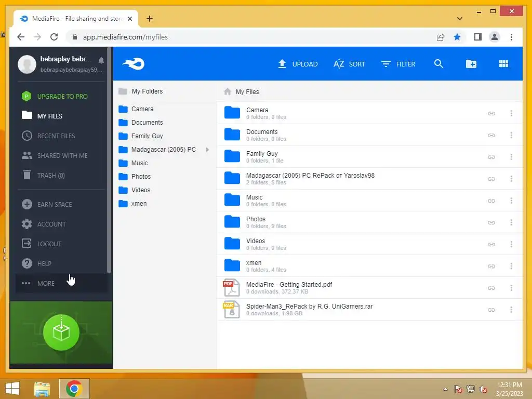The image size is (532, 399).
Task: Copy share link for Photos folder
Action: click(x=491, y=222)
